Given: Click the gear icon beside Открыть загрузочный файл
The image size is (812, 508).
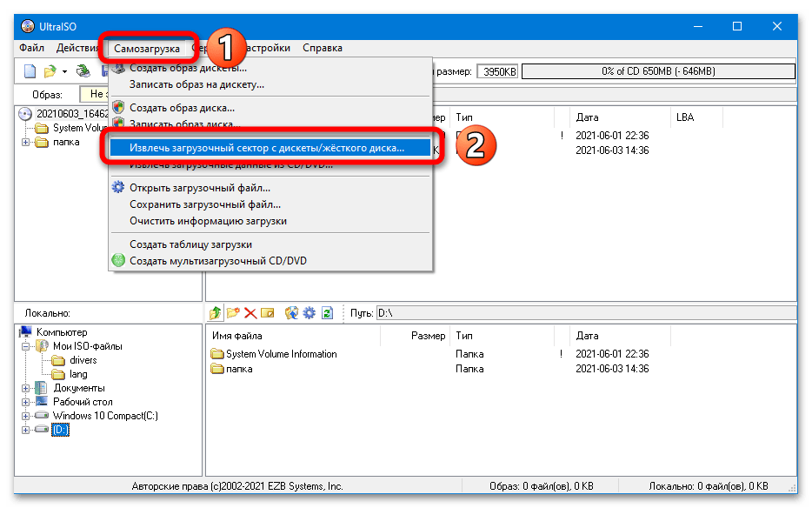Looking at the screenshot, I should click(118, 187).
